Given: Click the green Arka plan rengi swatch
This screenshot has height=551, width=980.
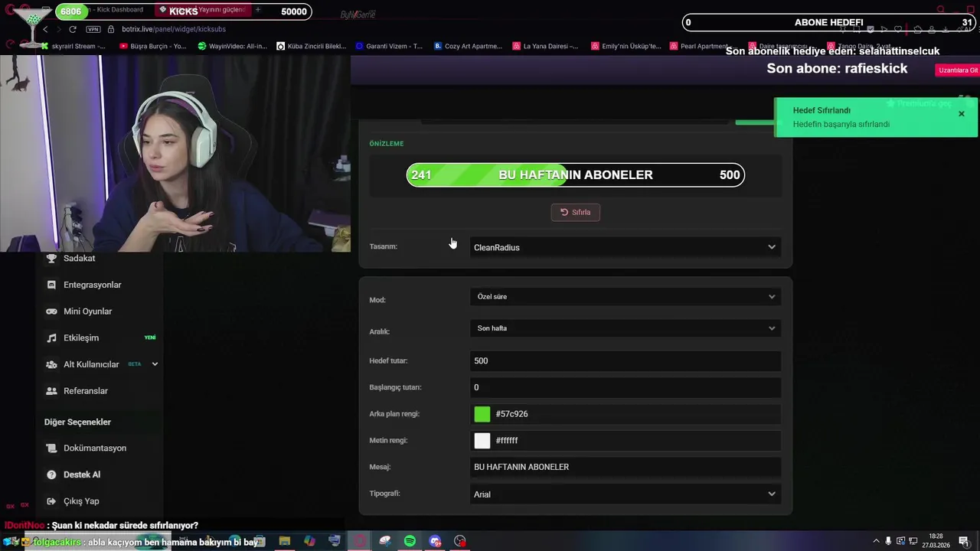Looking at the screenshot, I should (482, 414).
